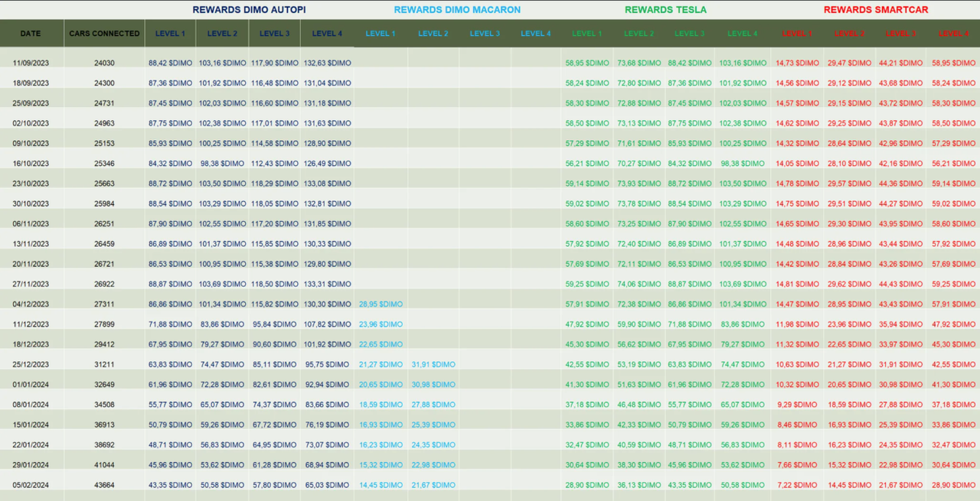Select AutoPi Level 1 cell for 18/09/2023
The width and height of the screenshot is (980, 501).
171,83
